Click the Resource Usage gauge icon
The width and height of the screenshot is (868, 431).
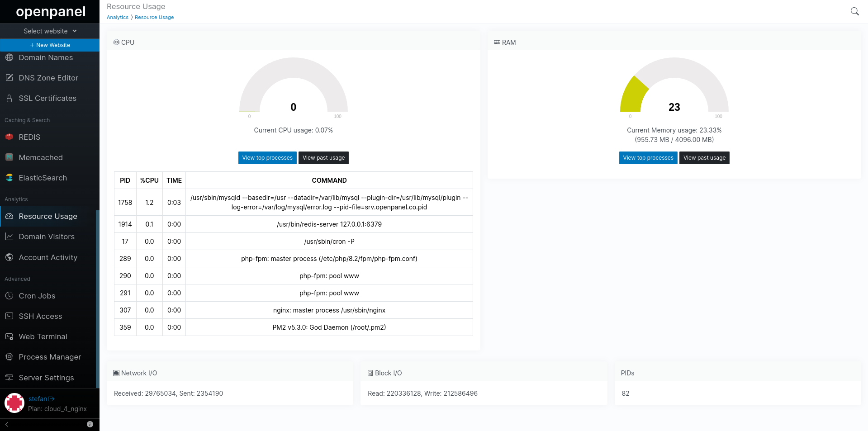tap(9, 216)
